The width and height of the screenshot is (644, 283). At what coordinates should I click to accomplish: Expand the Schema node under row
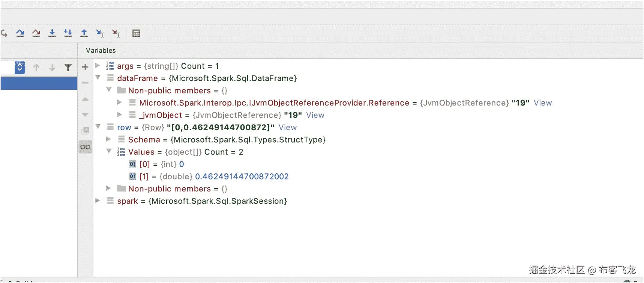(108, 139)
